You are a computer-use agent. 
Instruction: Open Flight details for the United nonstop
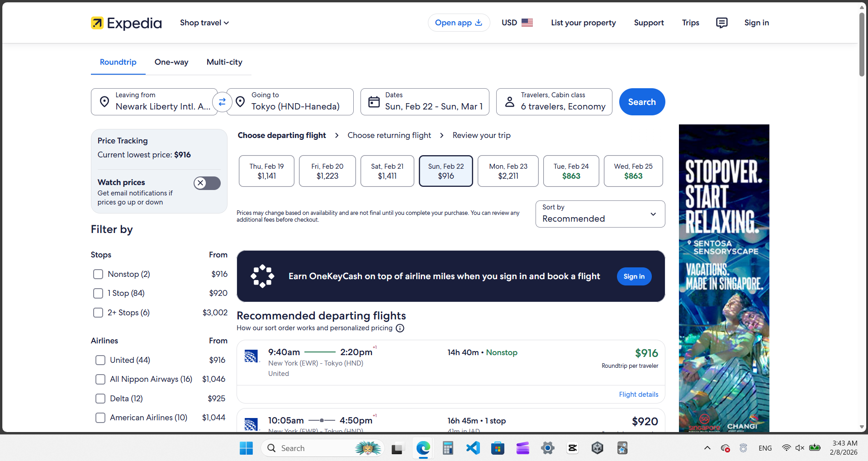point(638,394)
